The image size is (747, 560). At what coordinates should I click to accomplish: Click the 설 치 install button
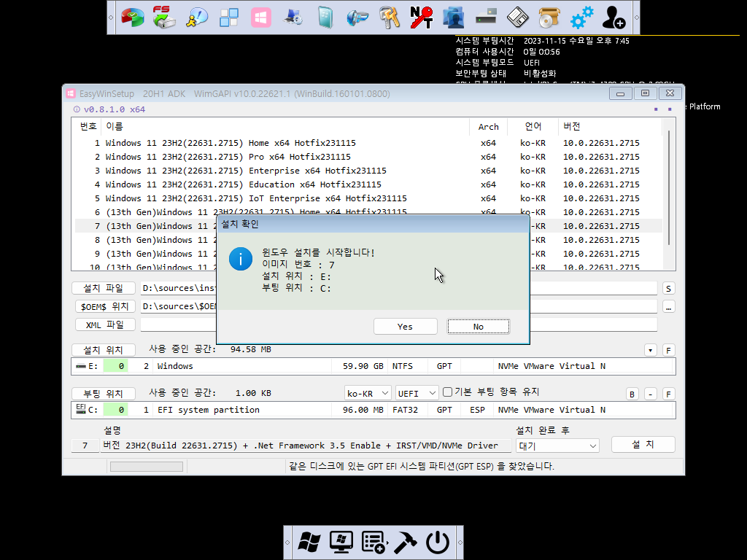[x=643, y=444]
